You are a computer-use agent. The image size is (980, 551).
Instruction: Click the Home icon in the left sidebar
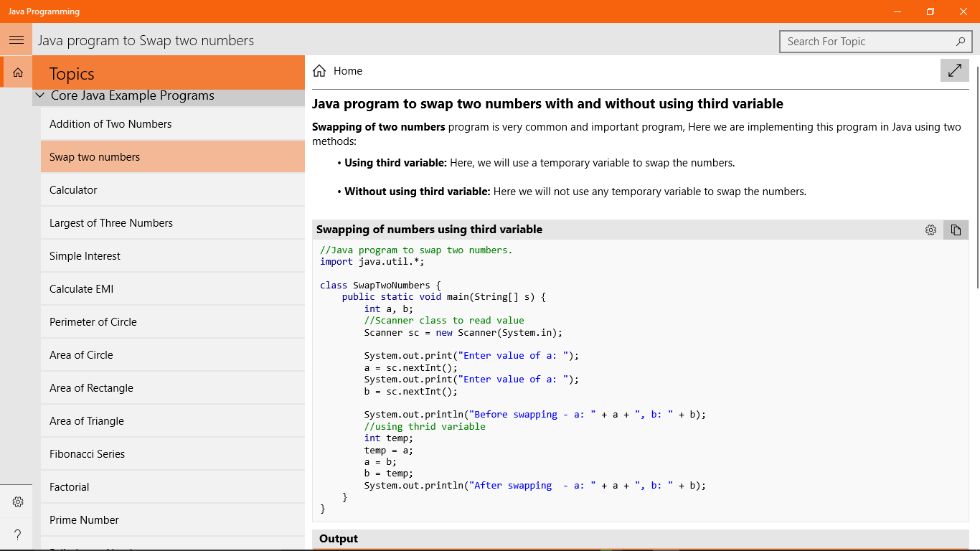click(x=17, y=72)
